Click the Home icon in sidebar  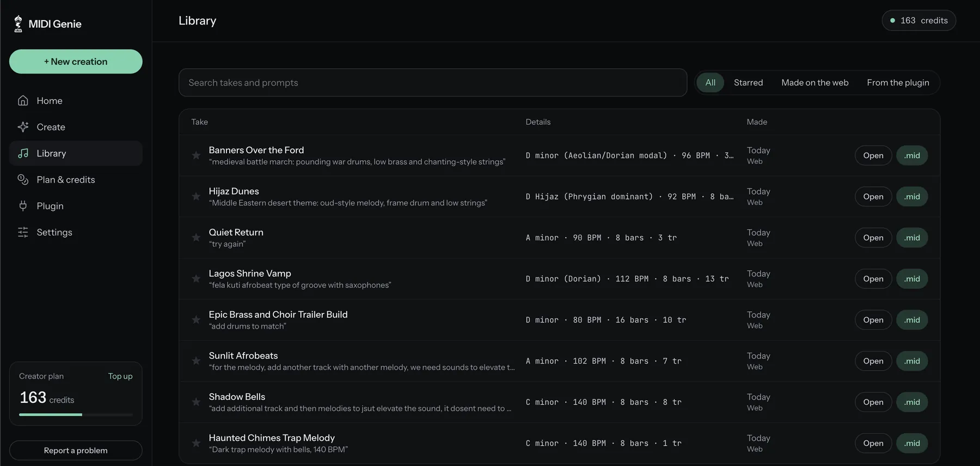pyautogui.click(x=23, y=101)
